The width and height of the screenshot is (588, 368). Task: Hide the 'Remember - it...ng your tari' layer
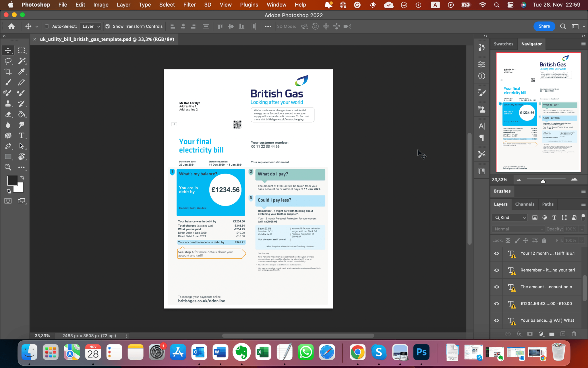pyautogui.click(x=496, y=270)
